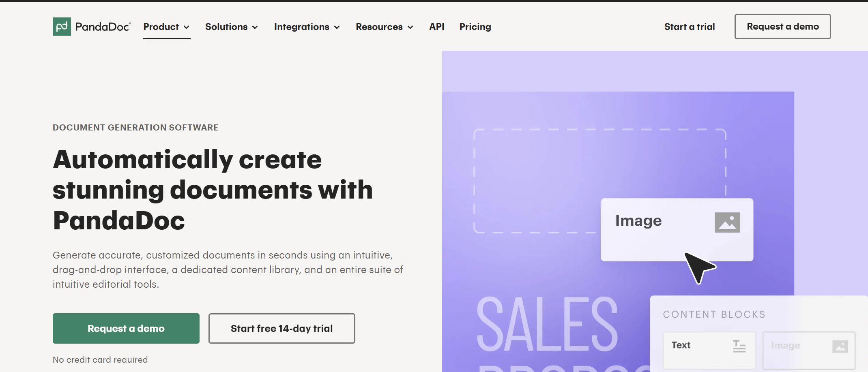Viewport: 868px width, 372px height.
Task: Click Request a demo in the header
Action: coord(783,26)
